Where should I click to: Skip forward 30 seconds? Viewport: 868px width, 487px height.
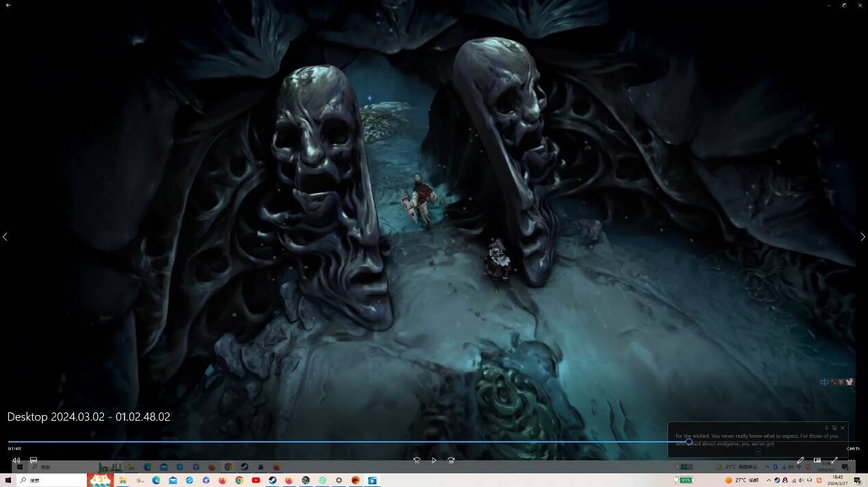point(451,460)
